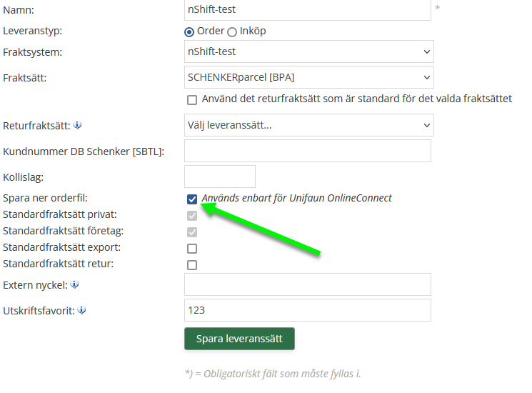Click the Kollislag input box
The height and width of the screenshot is (393, 532).
click(219, 176)
